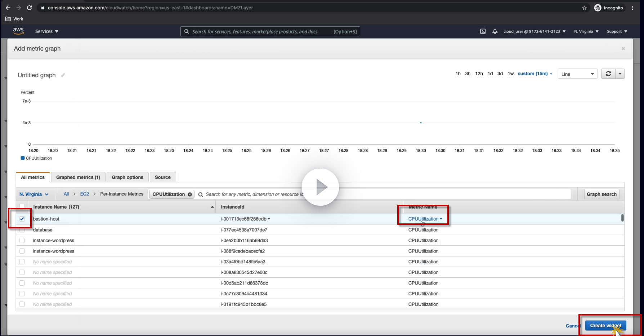This screenshot has height=336, width=644.
Task: Open the CloudShell terminal icon
Action: point(483,31)
